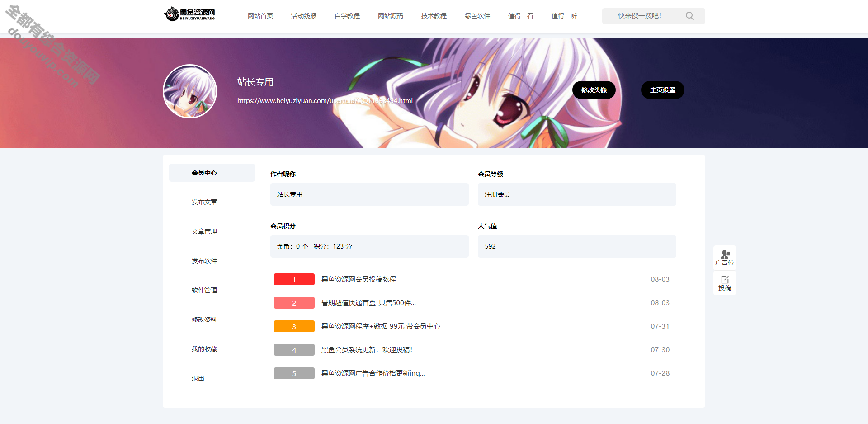Go to 自学教程 in top navigation
Image resolution: width=868 pixels, height=424 pixels.
[347, 16]
